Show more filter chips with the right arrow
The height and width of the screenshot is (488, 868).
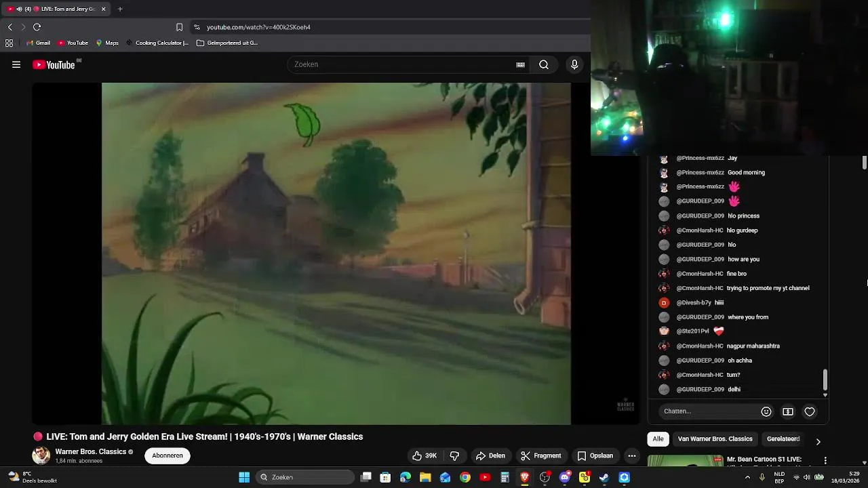818,441
